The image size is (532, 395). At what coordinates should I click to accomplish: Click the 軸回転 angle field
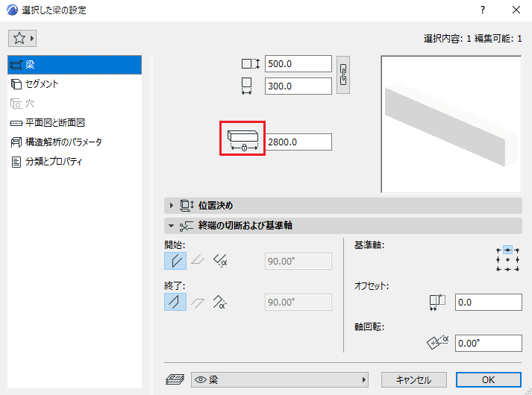pyautogui.click(x=488, y=343)
